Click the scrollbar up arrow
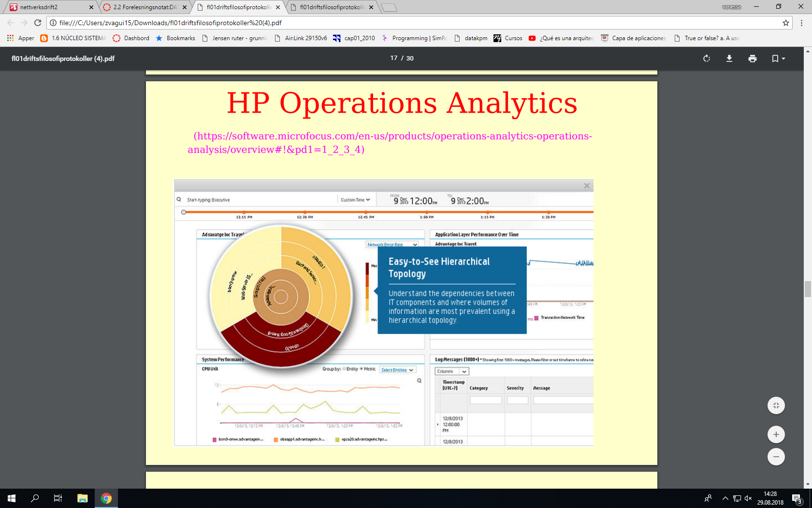812x508 pixels. (808, 50)
